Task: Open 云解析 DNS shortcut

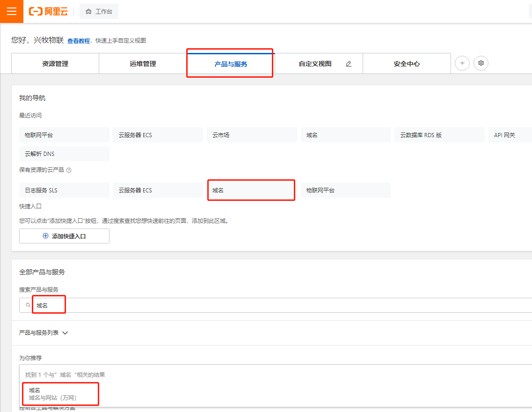Action: tap(64, 154)
